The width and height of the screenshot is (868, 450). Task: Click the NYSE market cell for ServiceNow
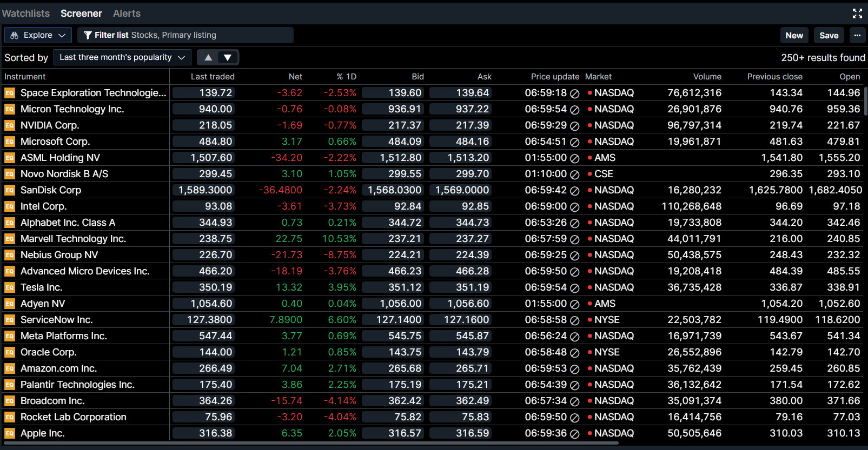[x=607, y=320]
